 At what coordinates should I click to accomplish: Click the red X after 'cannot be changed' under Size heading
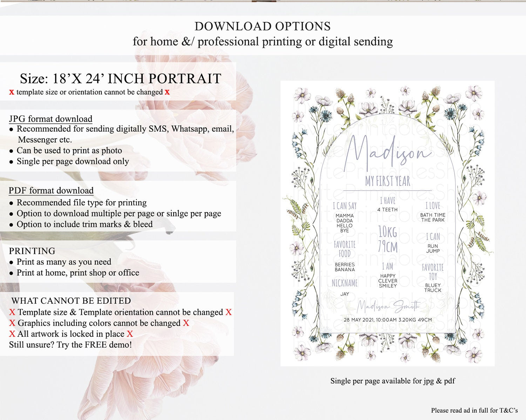click(x=167, y=92)
